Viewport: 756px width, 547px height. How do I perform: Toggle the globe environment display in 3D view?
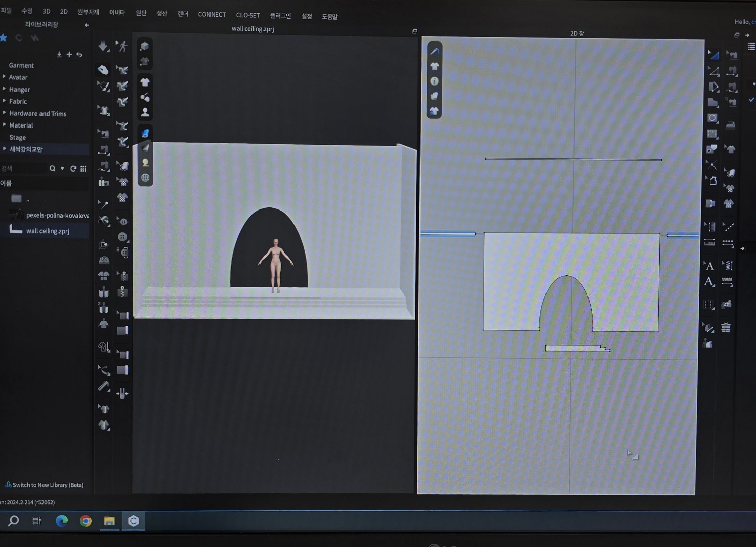145,178
